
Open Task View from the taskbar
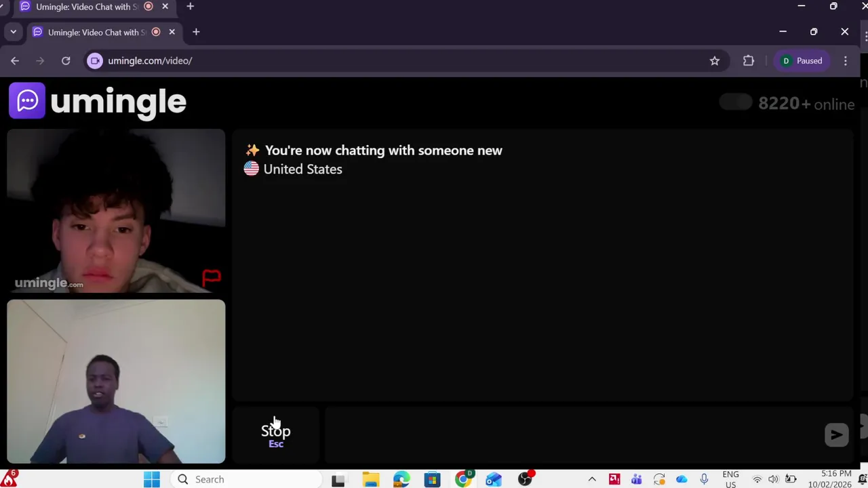pos(338,480)
